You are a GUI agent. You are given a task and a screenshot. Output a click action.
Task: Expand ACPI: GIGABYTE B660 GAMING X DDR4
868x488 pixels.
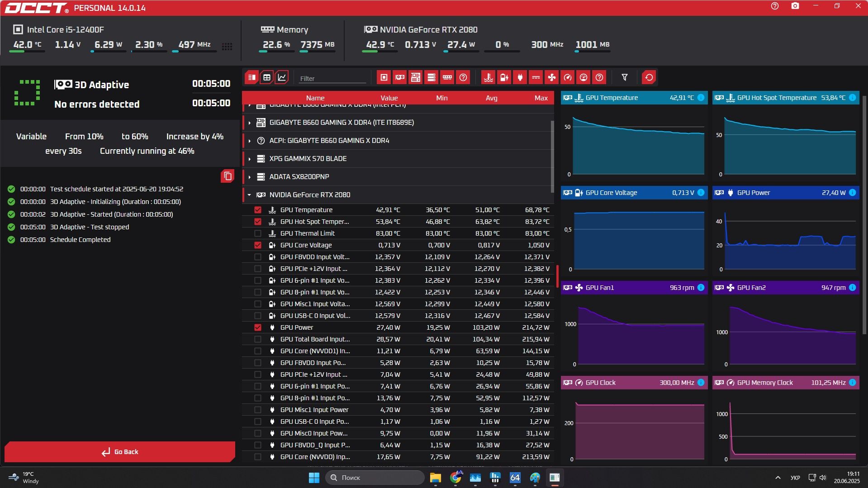pos(249,141)
